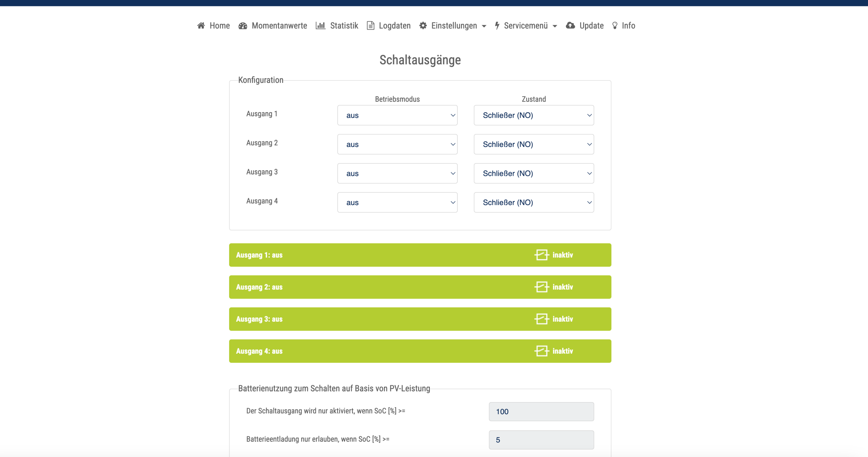Click the relay icon in Ausgang 3 bar
Image resolution: width=868 pixels, height=457 pixels.
tap(542, 319)
